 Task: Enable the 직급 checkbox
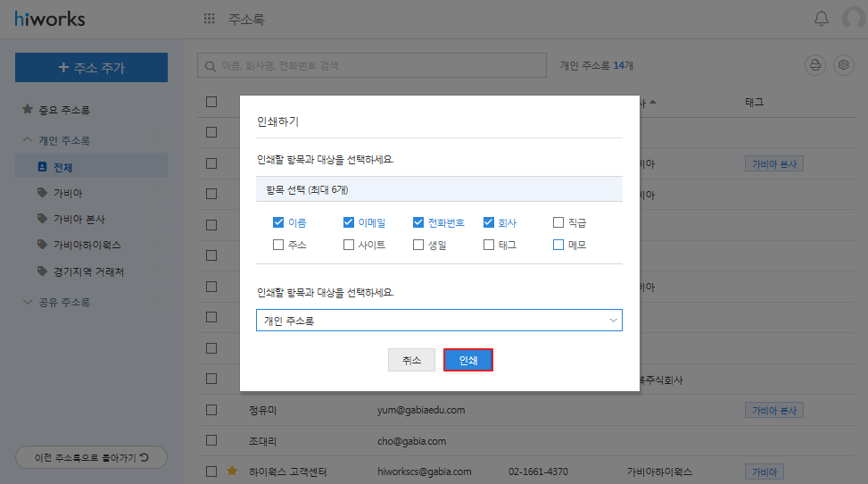point(558,222)
